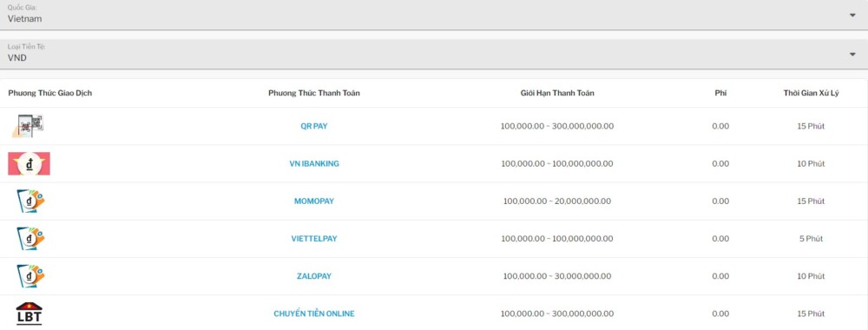The height and width of the screenshot is (330, 868).
Task: Click the MOMOPAY fee 0.00
Action: click(x=720, y=201)
